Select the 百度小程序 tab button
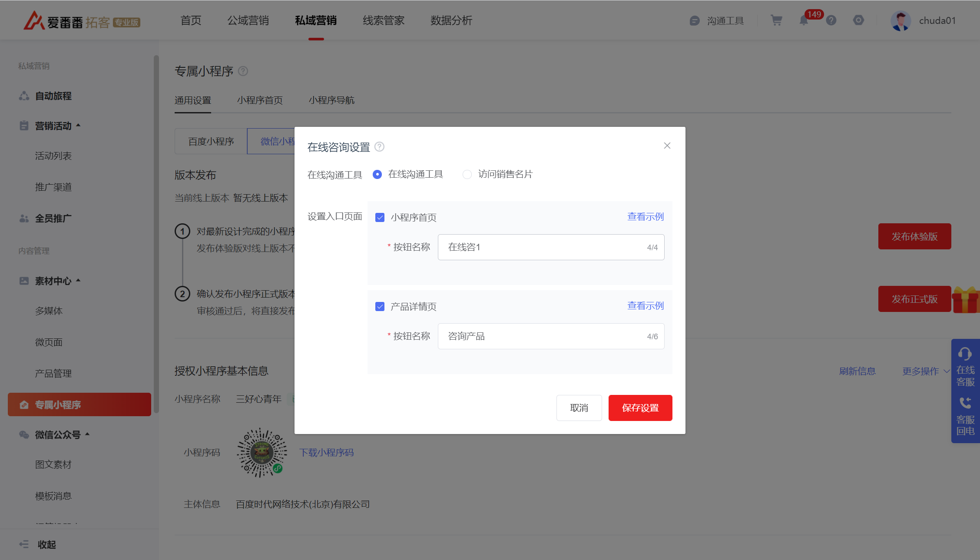The image size is (980, 560). click(211, 141)
